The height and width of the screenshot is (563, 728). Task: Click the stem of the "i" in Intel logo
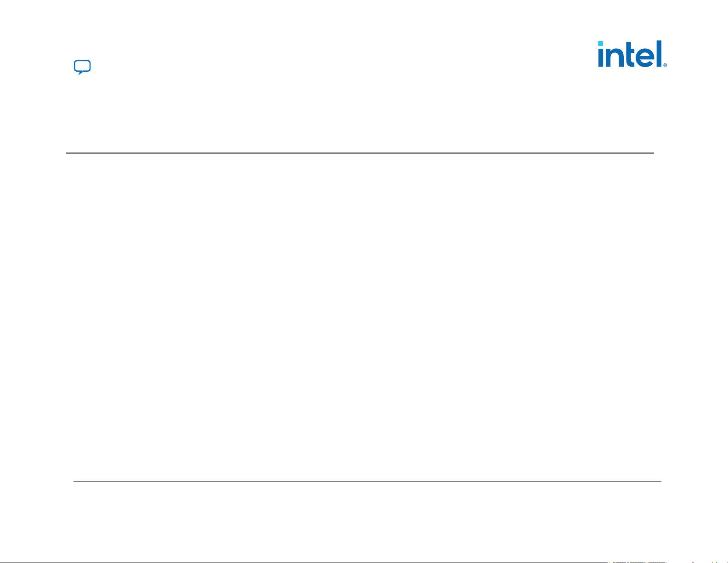pyautogui.click(x=600, y=57)
